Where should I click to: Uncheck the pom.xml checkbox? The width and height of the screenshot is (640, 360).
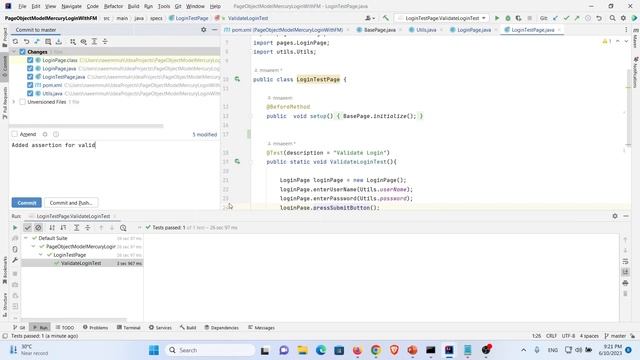pyautogui.click(x=30, y=85)
